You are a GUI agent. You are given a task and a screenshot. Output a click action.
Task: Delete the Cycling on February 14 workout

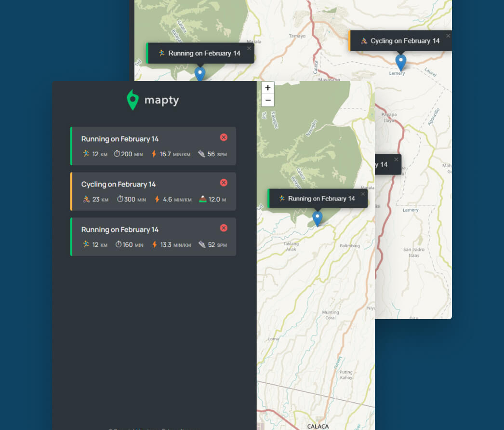point(224,183)
